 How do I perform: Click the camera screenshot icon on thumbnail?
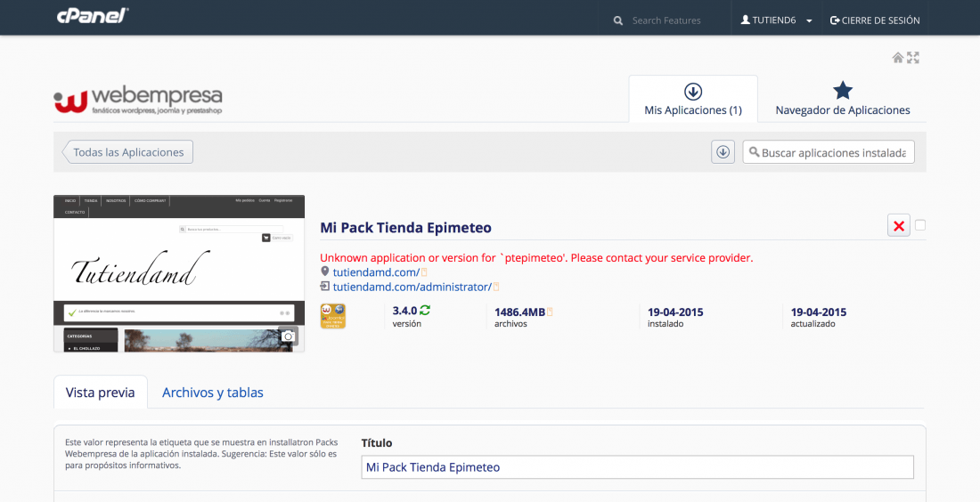(288, 336)
